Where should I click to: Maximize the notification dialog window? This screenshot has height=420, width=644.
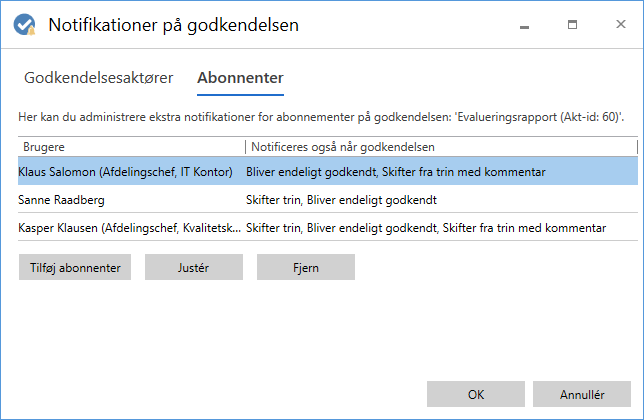573,24
